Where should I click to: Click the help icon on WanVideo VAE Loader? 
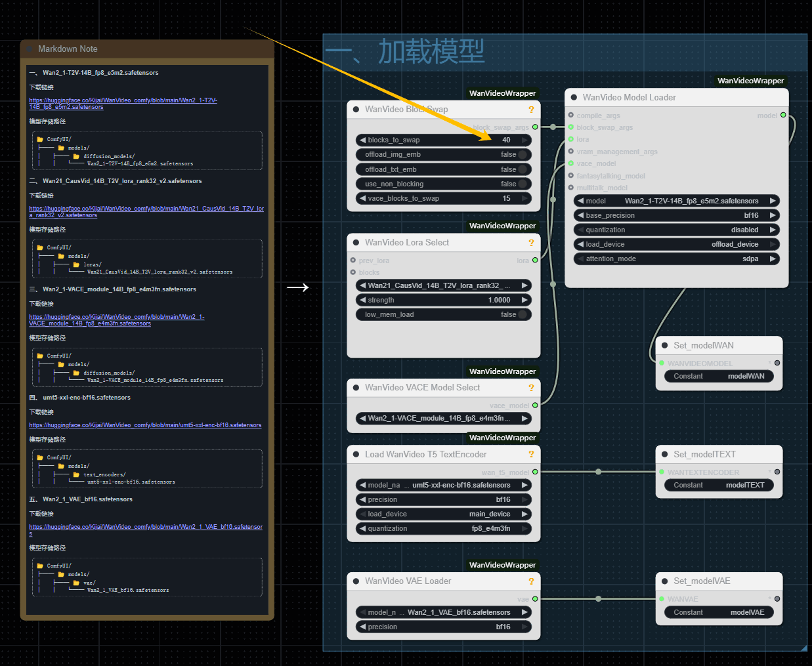coord(531,581)
